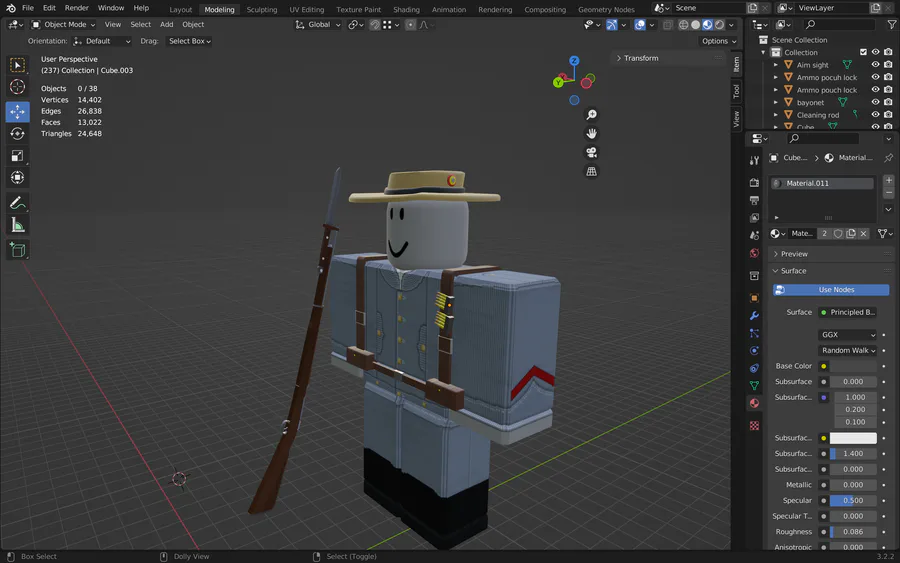The height and width of the screenshot is (563, 900).
Task: Expand the Aim sight tree item
Action: (775, 65)
